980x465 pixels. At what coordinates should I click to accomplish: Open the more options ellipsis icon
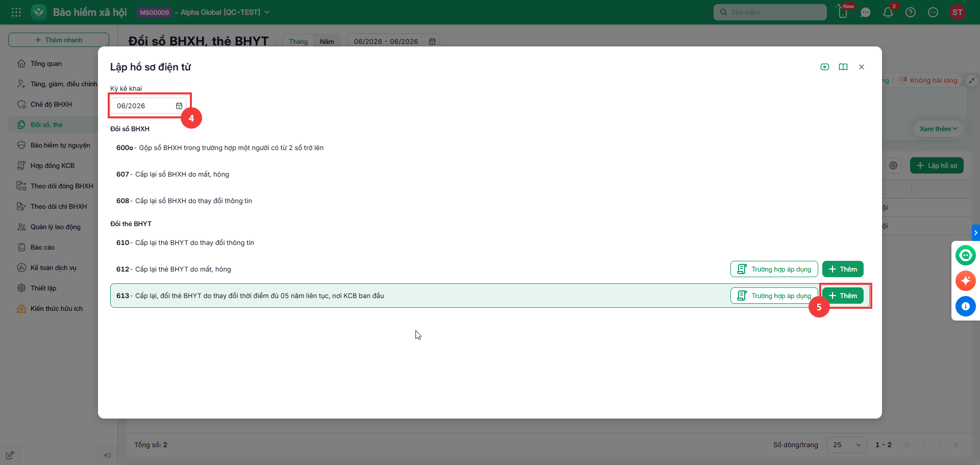[x=933, y=12]
